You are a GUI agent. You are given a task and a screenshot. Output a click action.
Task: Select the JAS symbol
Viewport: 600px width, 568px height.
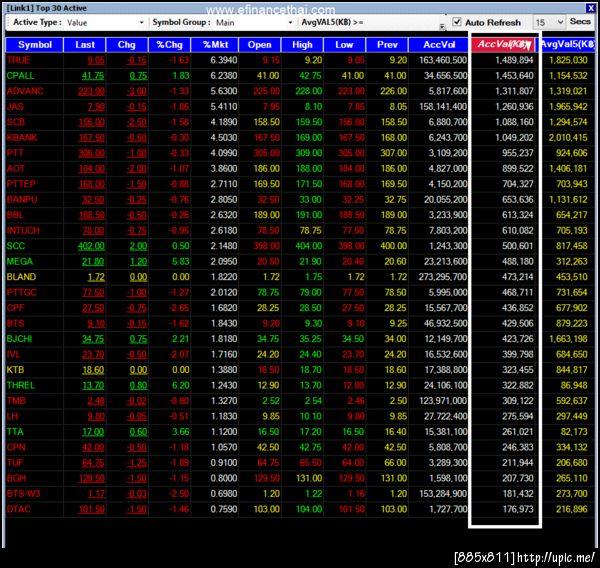coord(15,106)
